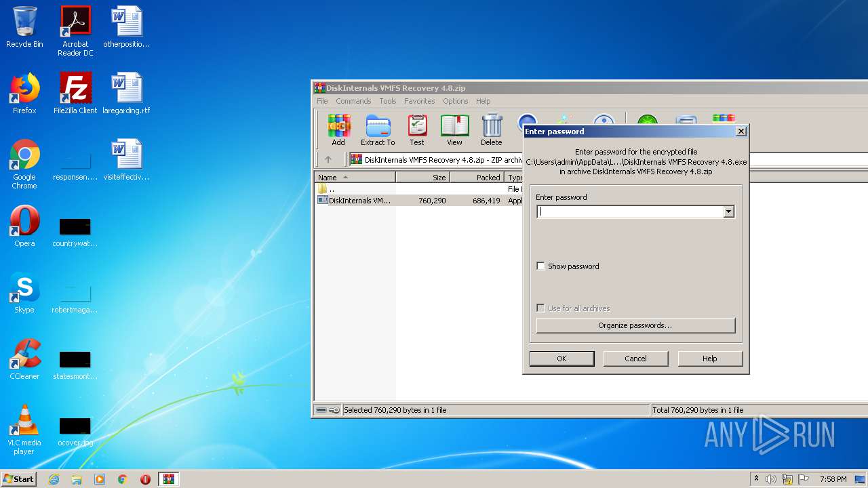Open the Favorites menu

pos(420,101)
